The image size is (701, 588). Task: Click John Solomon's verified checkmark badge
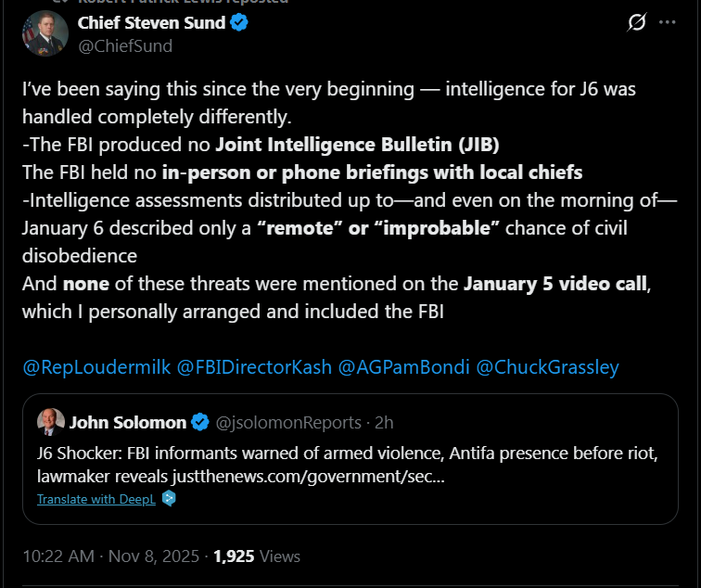(199, 423)
